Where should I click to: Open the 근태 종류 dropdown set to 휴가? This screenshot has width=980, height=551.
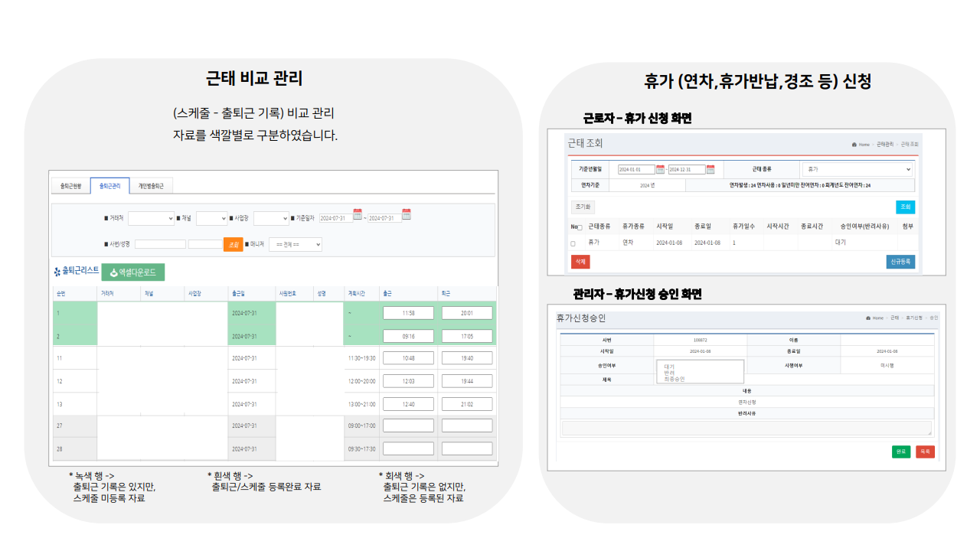coord(856,169)
